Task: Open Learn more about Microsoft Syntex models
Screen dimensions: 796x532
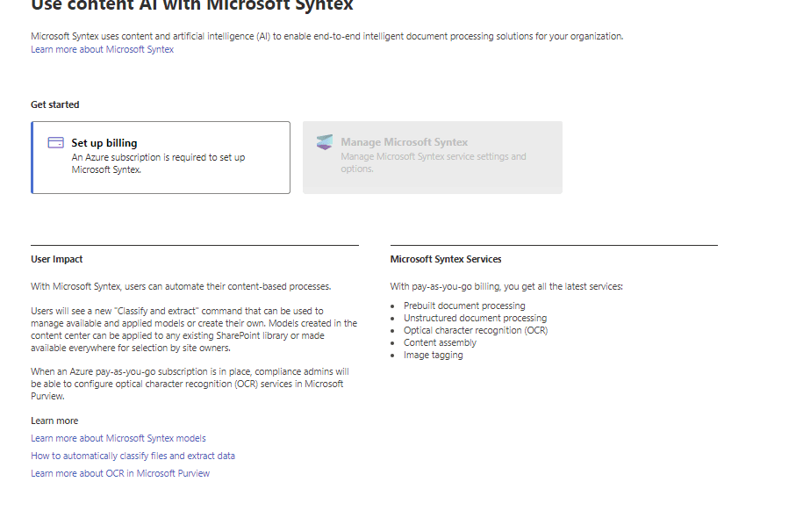Action: pyautogui.click(x=118, y=438)
